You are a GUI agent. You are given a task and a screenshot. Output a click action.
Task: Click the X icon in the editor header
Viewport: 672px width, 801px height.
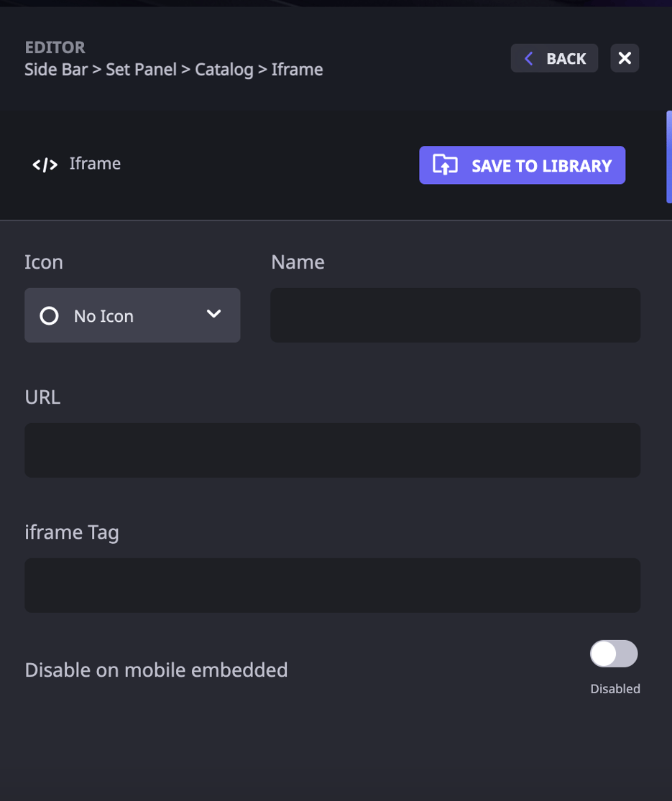click(624, 57)
